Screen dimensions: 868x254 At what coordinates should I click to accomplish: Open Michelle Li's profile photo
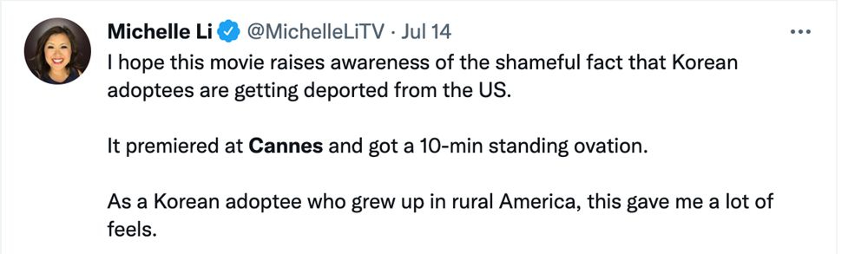click(58, 51)
